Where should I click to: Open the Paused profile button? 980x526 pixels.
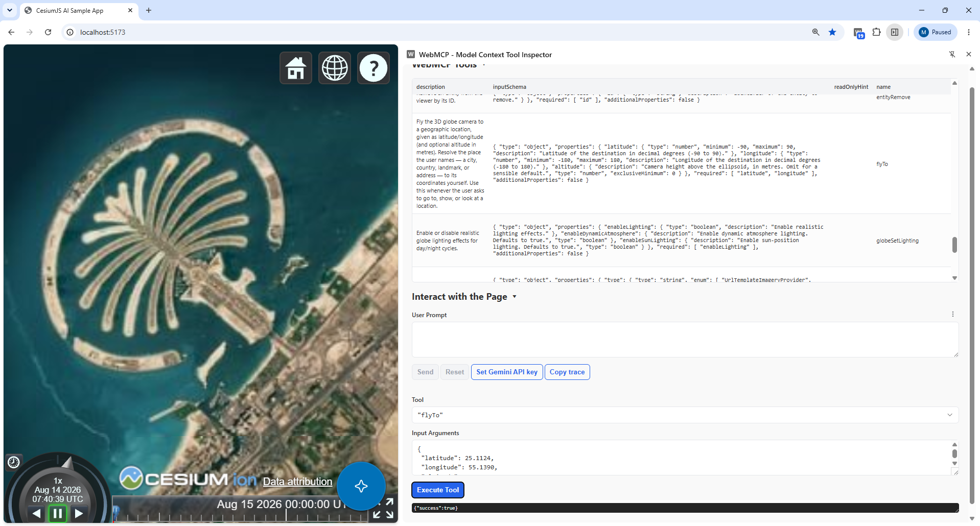click(935, 32)
